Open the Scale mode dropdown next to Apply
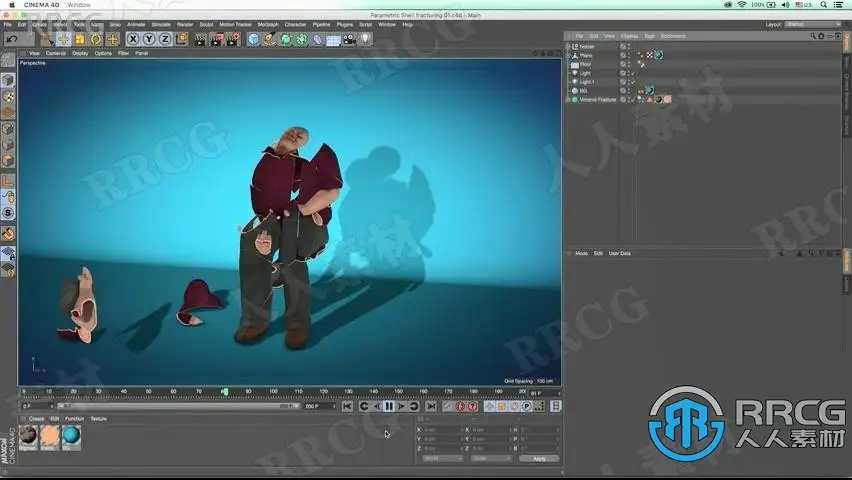The image size is (852, 480). pyautogui.click(x=491, y=459)
